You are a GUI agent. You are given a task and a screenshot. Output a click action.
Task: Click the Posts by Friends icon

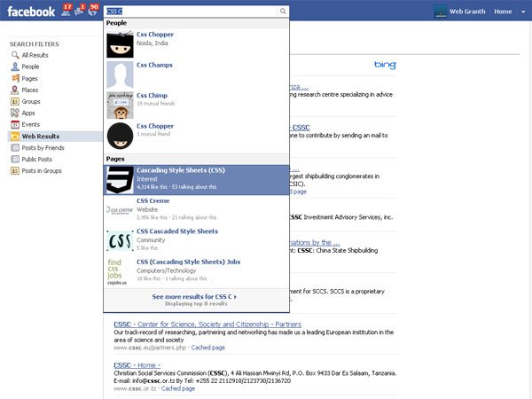(x=15, y=147)
